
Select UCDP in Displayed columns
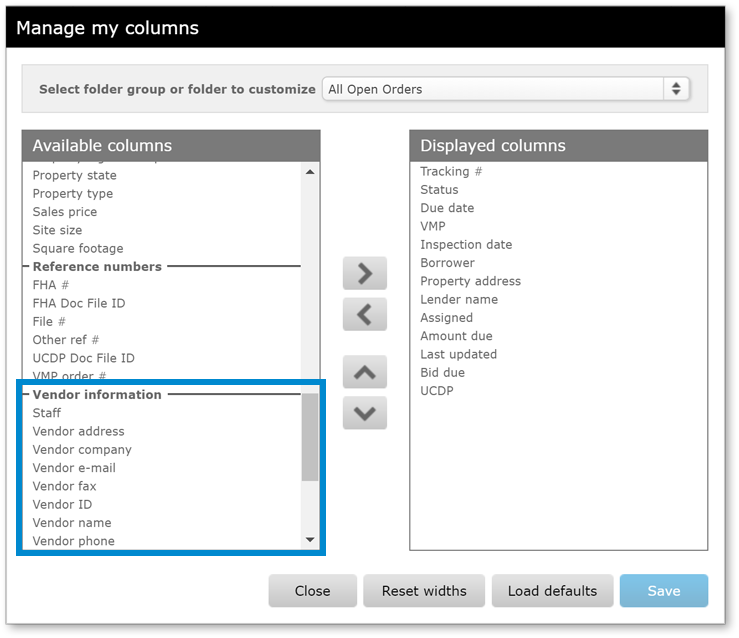pyautogui.click(x=437, y=391)
